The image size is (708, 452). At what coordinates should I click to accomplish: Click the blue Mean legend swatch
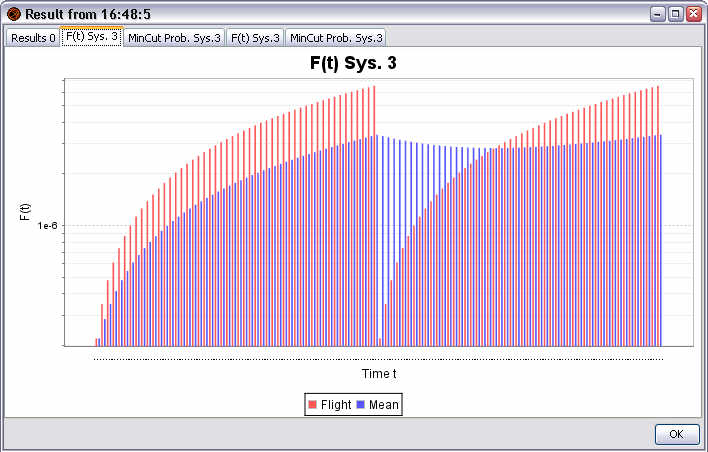coord(360,405)
